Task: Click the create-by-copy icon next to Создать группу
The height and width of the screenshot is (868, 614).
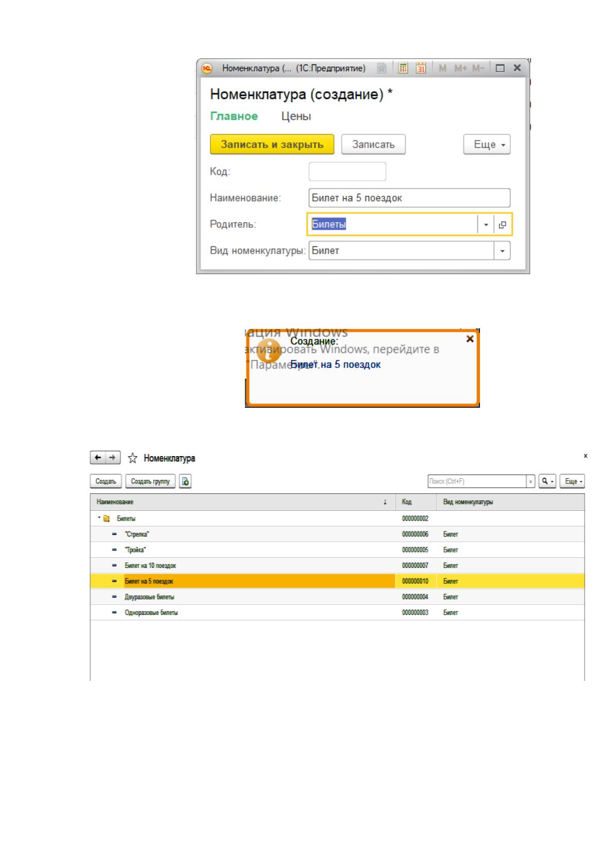Action: (186, 481)
